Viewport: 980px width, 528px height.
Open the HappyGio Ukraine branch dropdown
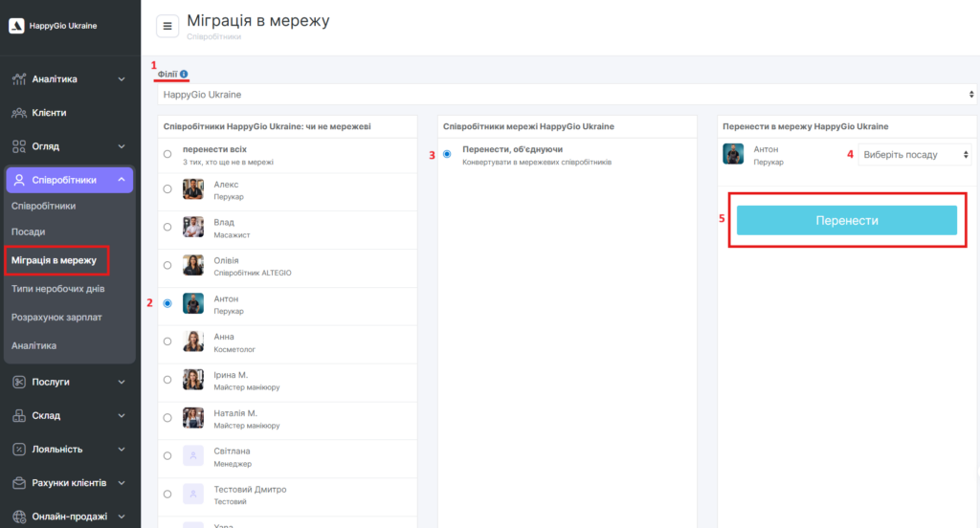568,95
